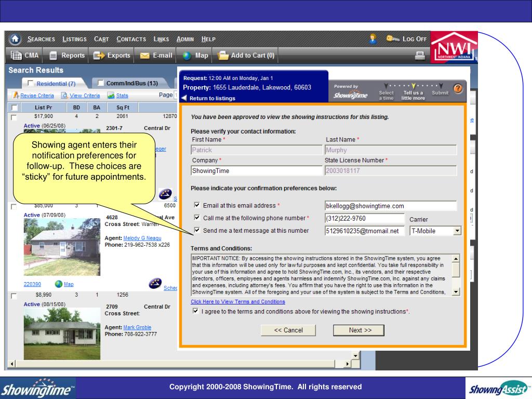532x399 pixels.
Task: Click the ShowingTime schedule icon for 4628 listing
Action: tap(155, 283)
